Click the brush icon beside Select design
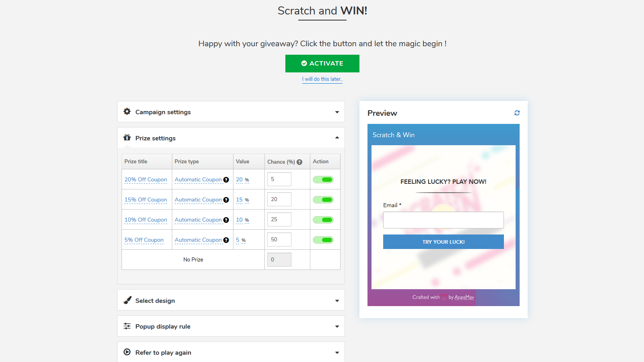 point(127,300)
